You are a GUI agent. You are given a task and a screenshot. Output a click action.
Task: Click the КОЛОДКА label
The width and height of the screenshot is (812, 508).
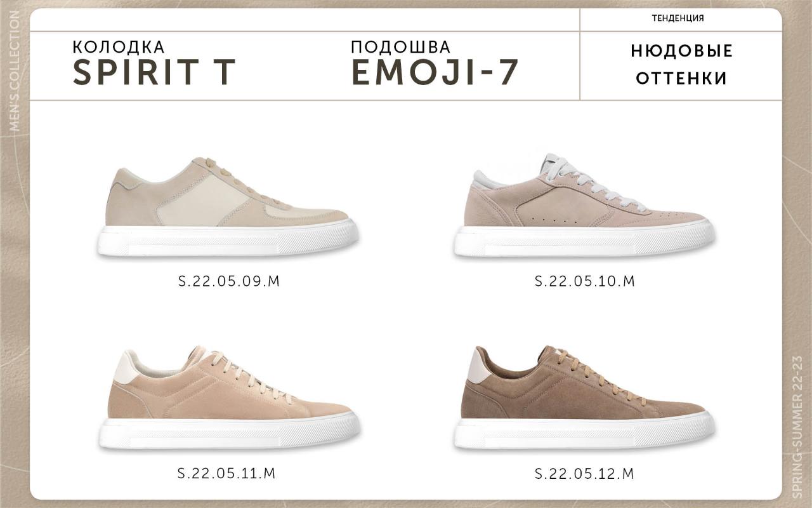[x=119, y=47]
